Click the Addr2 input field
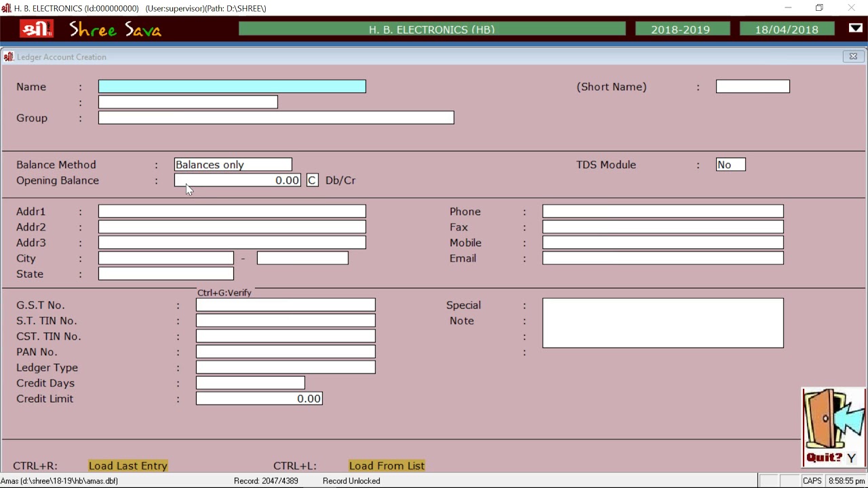Image resolution: width=868 pixels, height=488 pixels. [232, 227]
